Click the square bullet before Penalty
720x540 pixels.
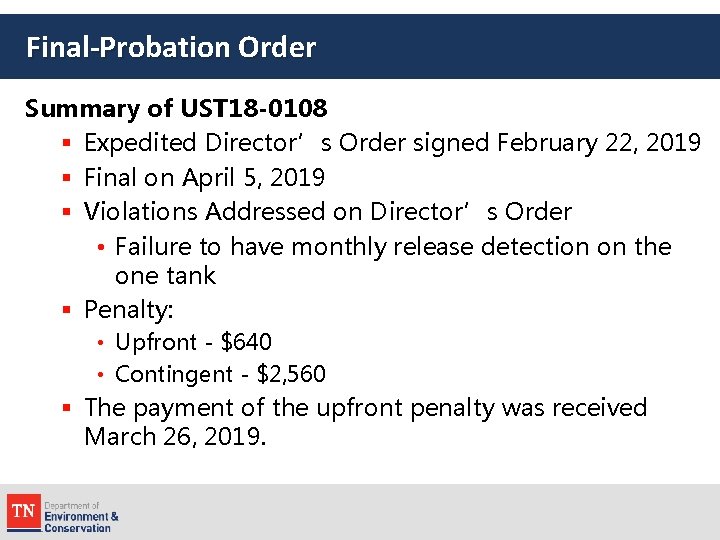pyautogui.click(x=66, y=310)
